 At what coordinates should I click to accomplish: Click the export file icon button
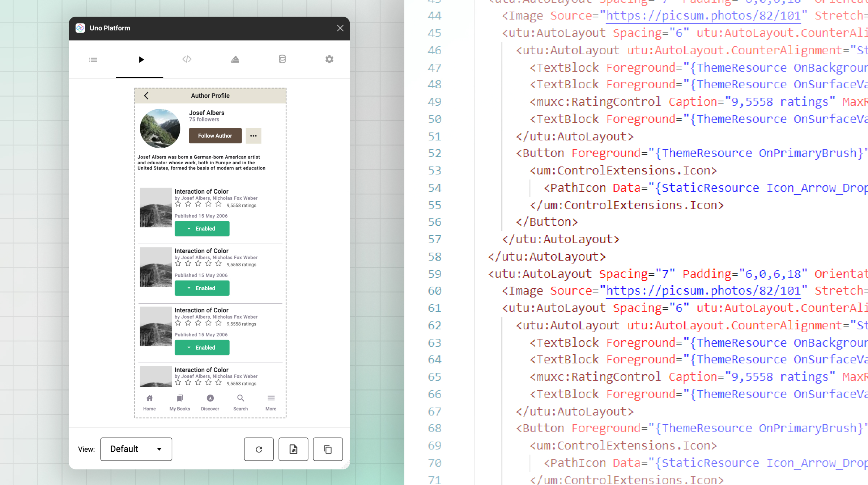[293, 449]
